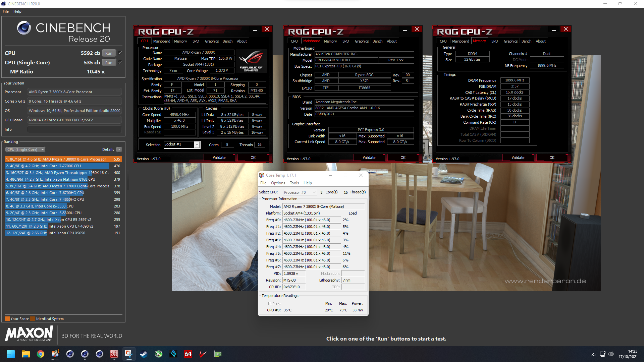Click the GFX Board field

pos(74,120)
